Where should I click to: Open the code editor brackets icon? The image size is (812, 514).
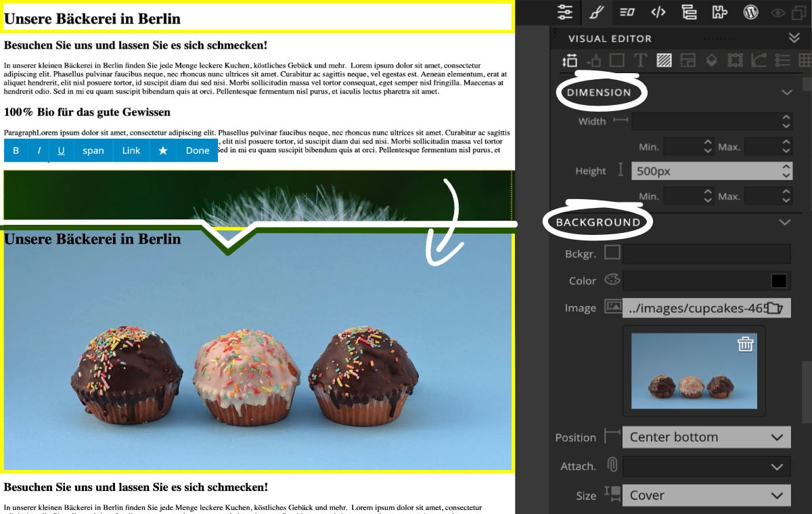[x=658, y=12]
